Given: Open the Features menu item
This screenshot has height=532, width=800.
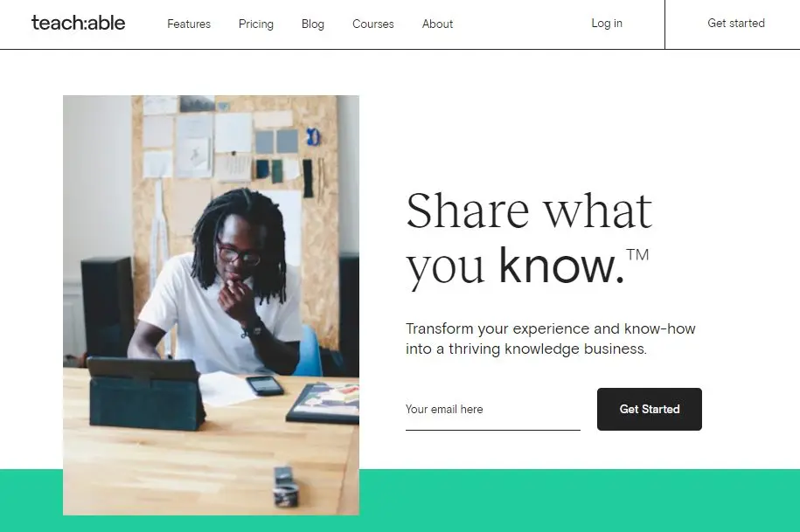Looking at the screenshot, I should pos(189,24).
